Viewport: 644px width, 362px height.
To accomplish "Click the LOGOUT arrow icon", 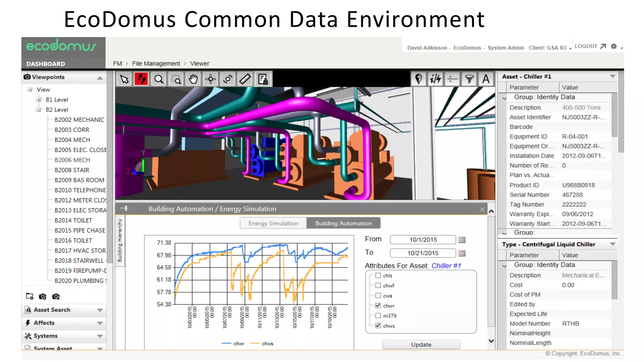I will pyautogui.click(x=603, y=46).
